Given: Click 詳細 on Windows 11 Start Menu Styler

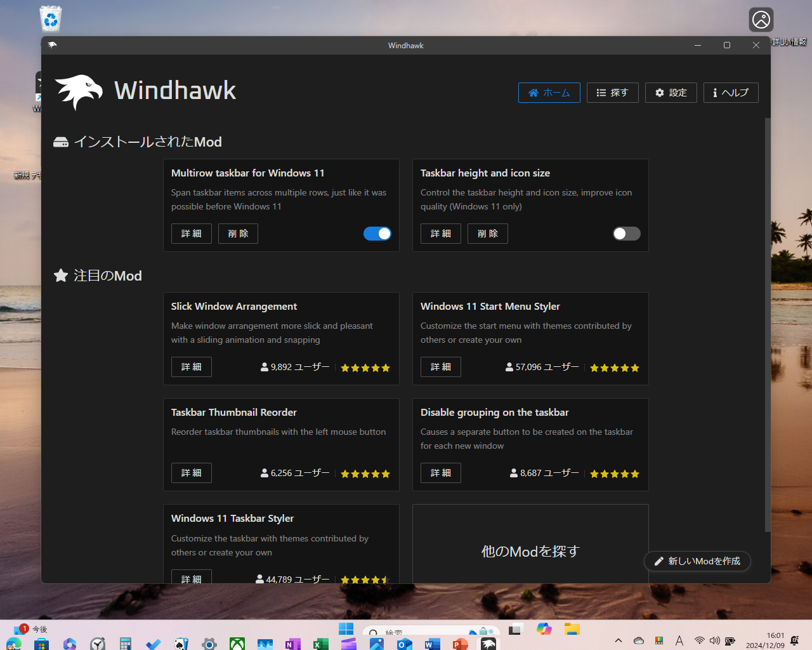Looking at the screenshot, I should pos(440,366).
